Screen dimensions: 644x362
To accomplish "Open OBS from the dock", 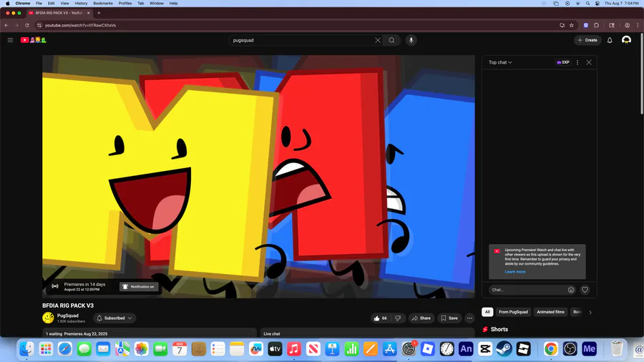I will click(570, 349).
